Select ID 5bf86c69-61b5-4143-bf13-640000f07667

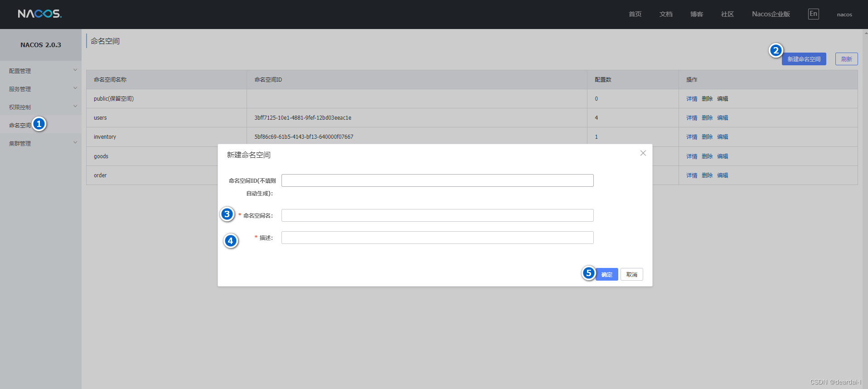[304, 137]
